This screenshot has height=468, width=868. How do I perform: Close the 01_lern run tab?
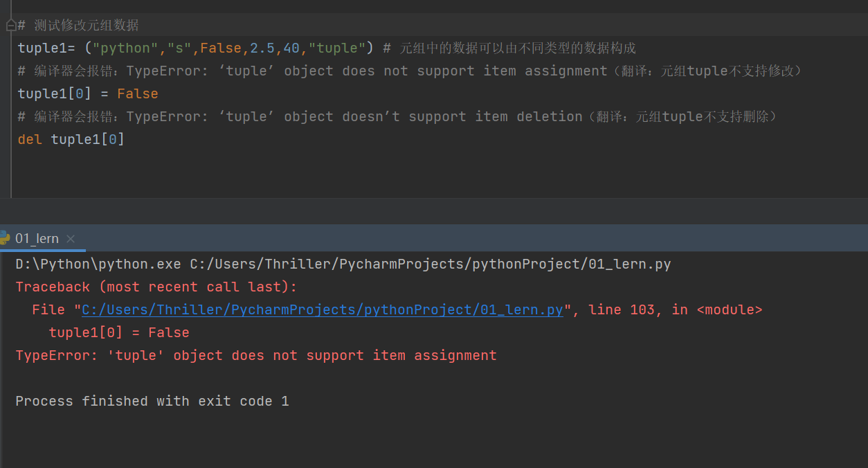tap(71, 239)
